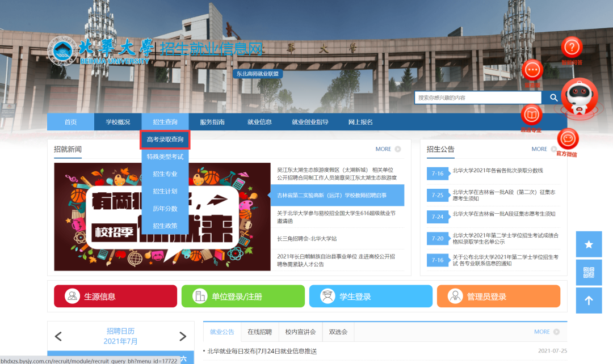Click MORE arrow in 就业公告 section
Screen dimensions: 613x364
(556, 332)
